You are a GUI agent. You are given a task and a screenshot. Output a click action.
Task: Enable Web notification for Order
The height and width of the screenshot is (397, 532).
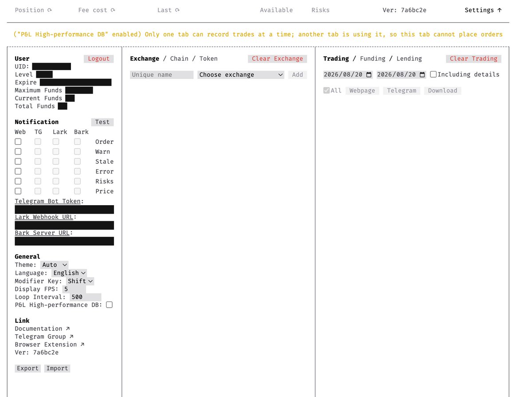tap(18, 142)
